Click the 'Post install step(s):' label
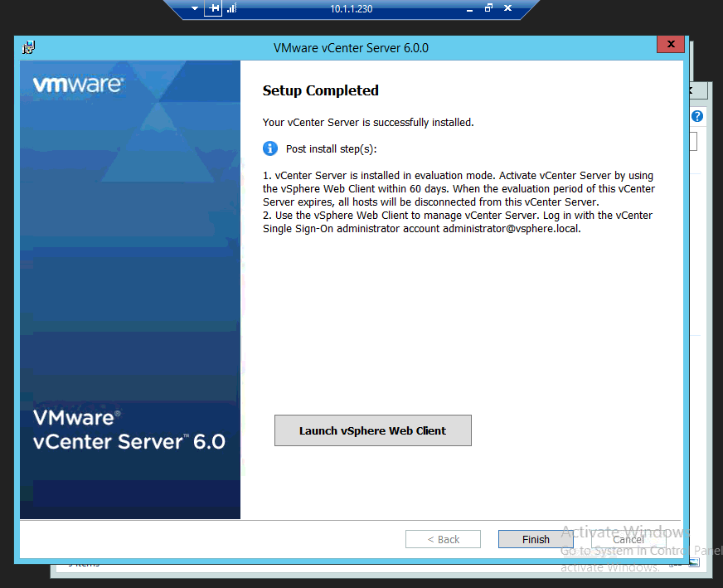Screen dimensions: 723x588 pos(331,149)
